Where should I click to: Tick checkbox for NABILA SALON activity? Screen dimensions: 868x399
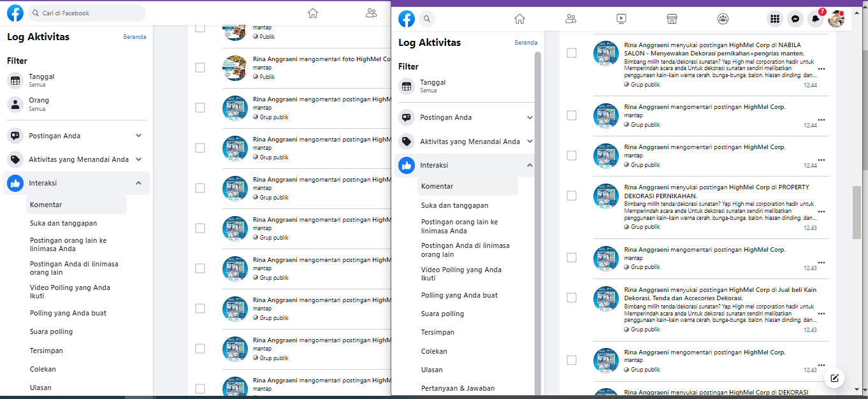(x=572, y=53)
